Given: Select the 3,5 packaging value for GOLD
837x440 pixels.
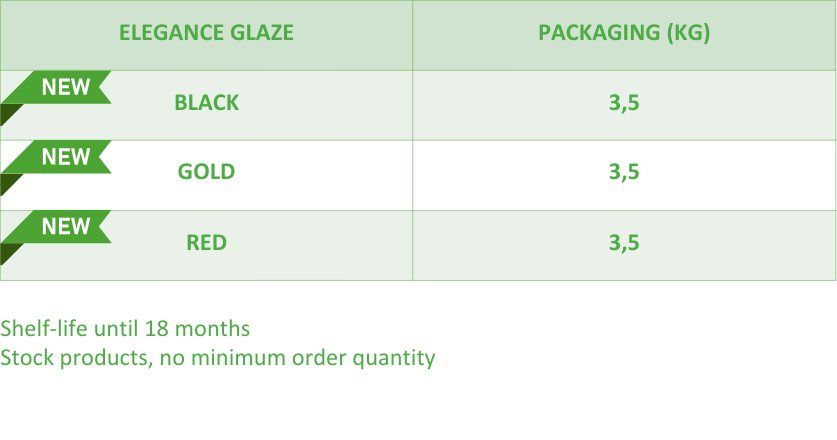Looking at the screenshot, I should 624,172.
